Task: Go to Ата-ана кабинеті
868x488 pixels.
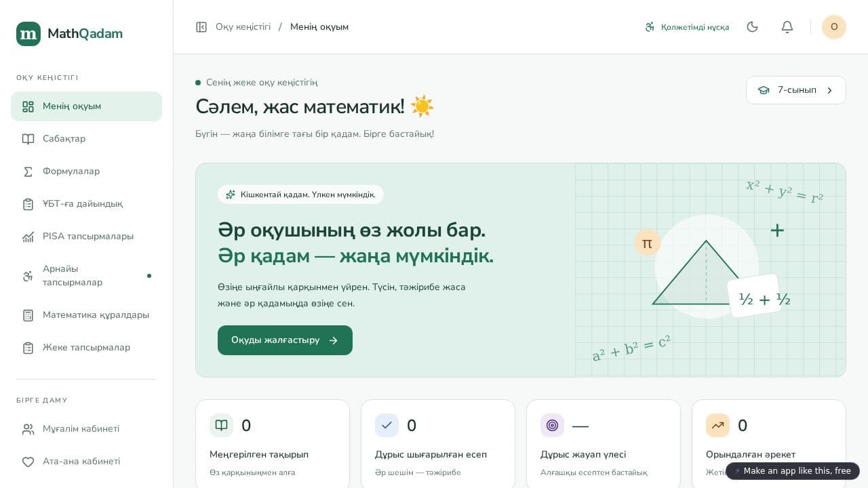Action: (86, 462)
